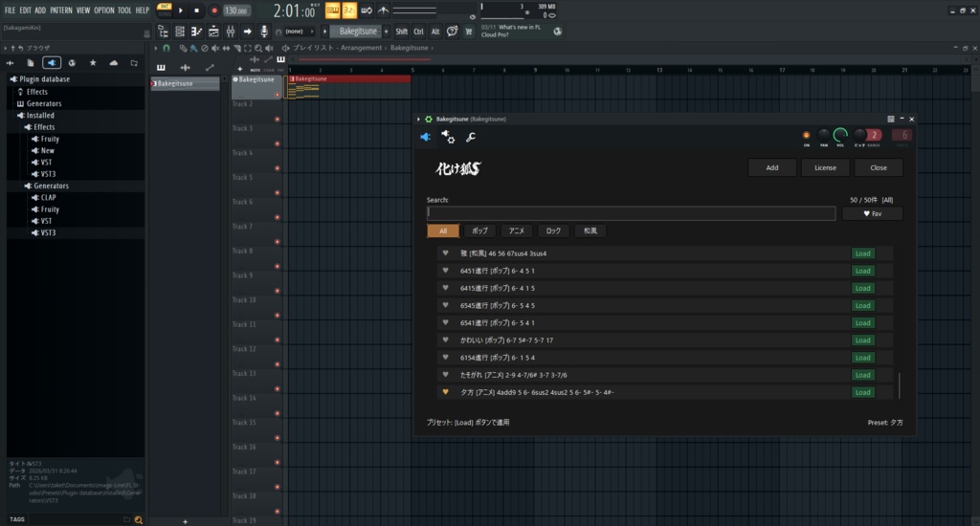The height and width of the screenshot is (526, 980).
Task: Toggle favorite heart for 夕方 preset
Action: coord(446,392)
